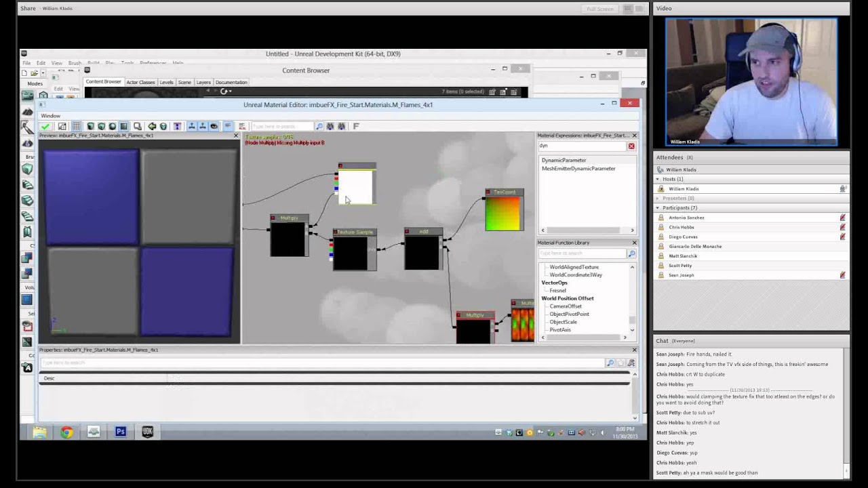Close the material preview pane
The width and height of the screenshot is (868, 488).
pyautogui.click(x=236, y=136)
